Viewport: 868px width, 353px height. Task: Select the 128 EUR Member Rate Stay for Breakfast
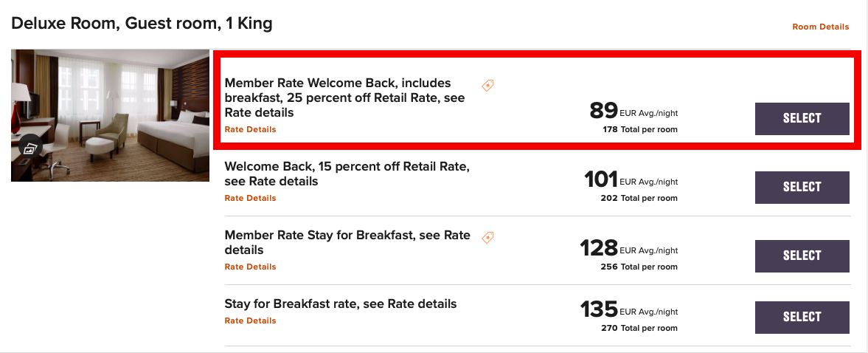tap(802, 256)
